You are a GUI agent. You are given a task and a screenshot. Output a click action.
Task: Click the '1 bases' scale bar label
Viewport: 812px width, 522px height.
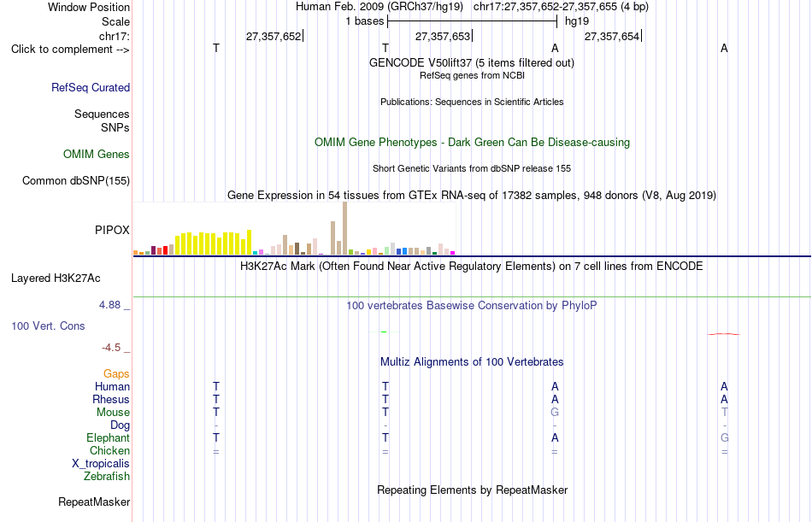pos(365,21)
